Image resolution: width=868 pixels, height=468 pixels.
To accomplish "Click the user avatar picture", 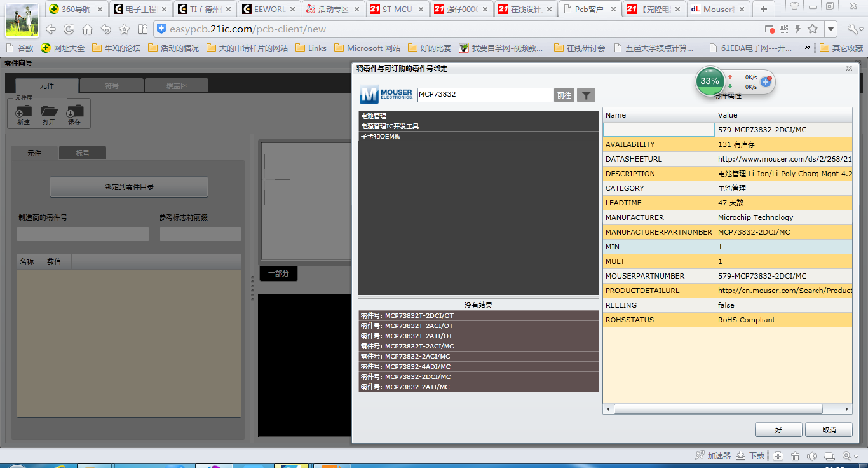I will click(22, 20).
